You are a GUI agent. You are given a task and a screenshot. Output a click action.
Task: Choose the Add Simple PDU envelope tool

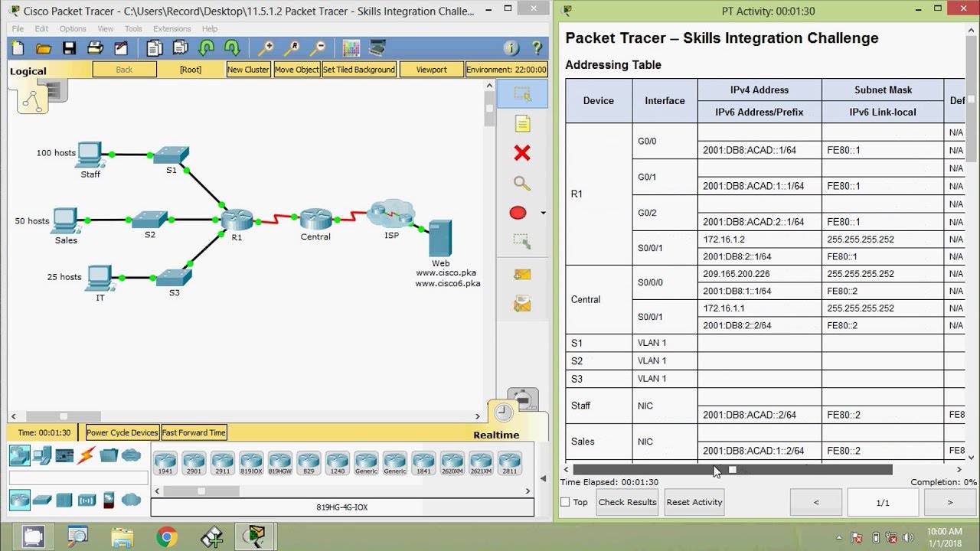(522, 274)
